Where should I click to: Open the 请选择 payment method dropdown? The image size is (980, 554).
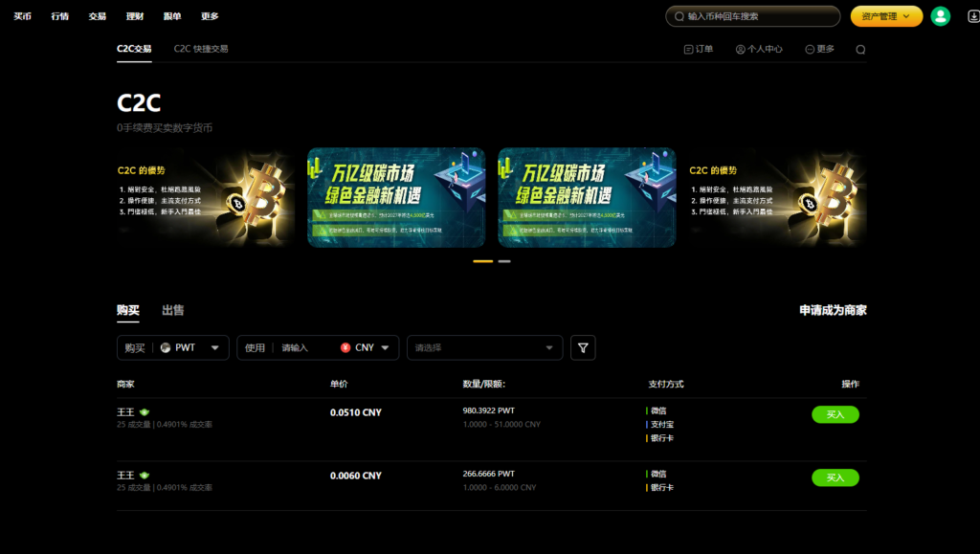484,347
